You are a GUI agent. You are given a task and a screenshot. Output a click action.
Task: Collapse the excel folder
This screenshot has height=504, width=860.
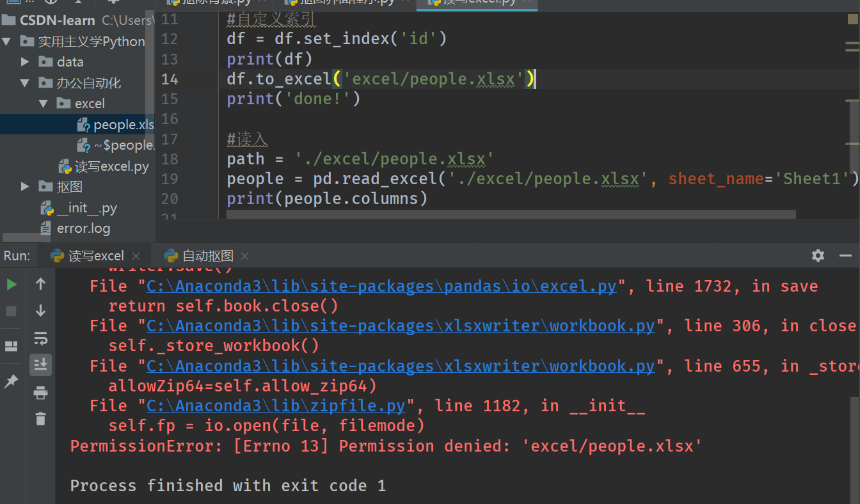tap(44, 103)
